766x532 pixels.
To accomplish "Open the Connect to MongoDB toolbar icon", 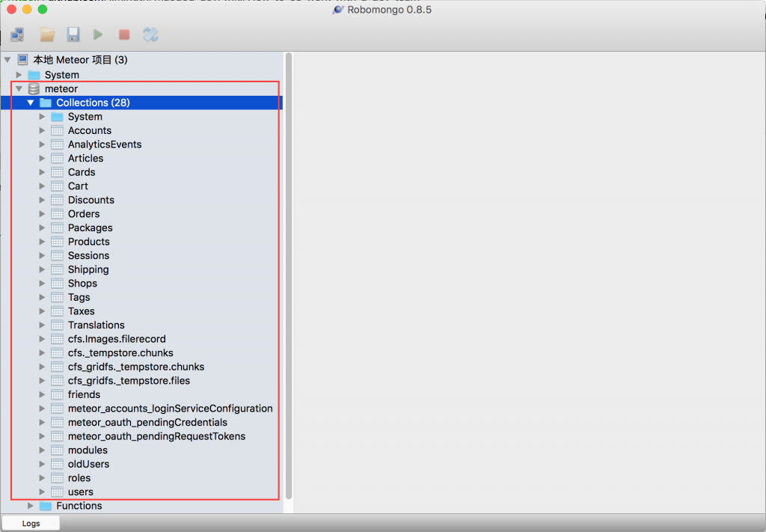I will click(18, 34).
